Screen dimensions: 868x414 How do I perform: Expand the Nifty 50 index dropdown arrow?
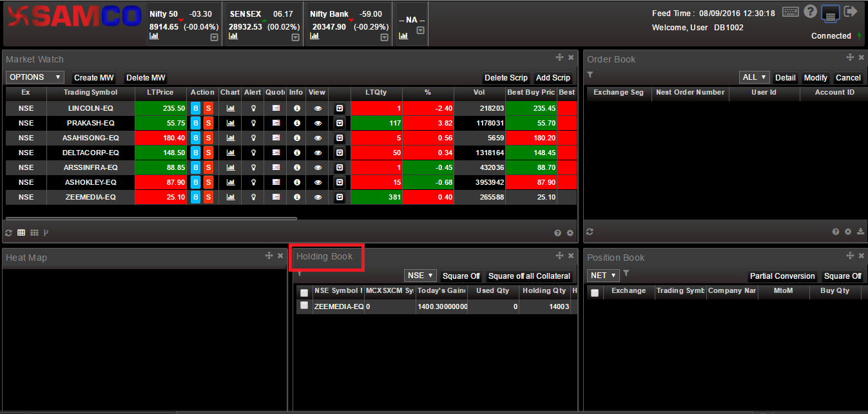click(215, 37)
